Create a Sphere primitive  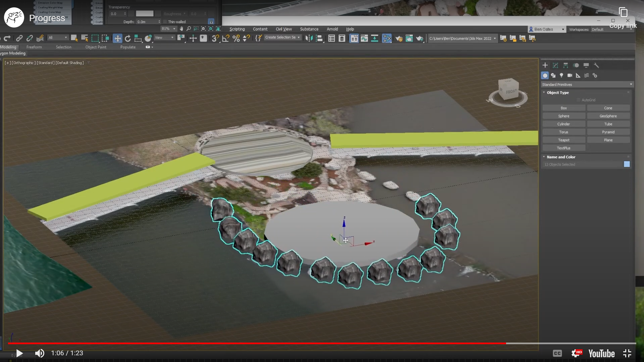tap(564, 116)
